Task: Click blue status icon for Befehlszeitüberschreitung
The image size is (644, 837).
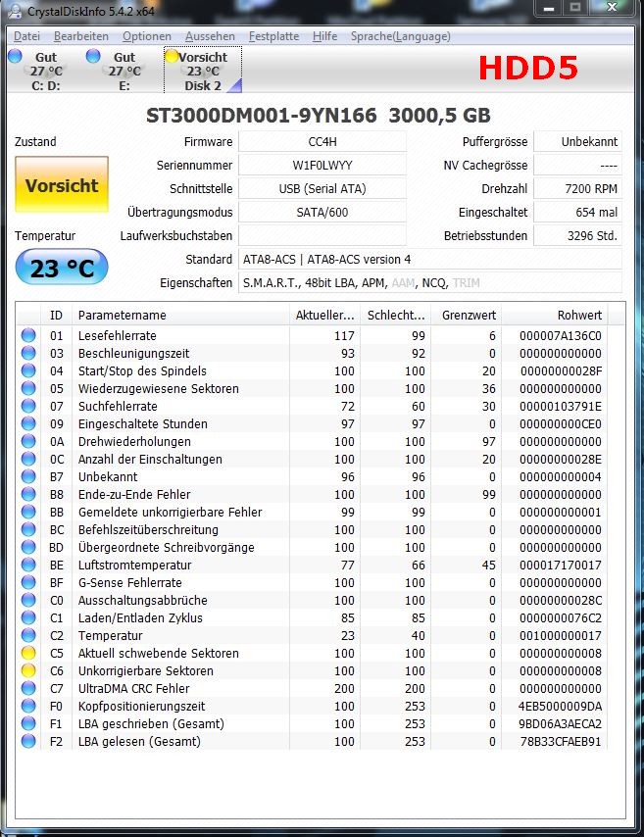Action: 28,529
